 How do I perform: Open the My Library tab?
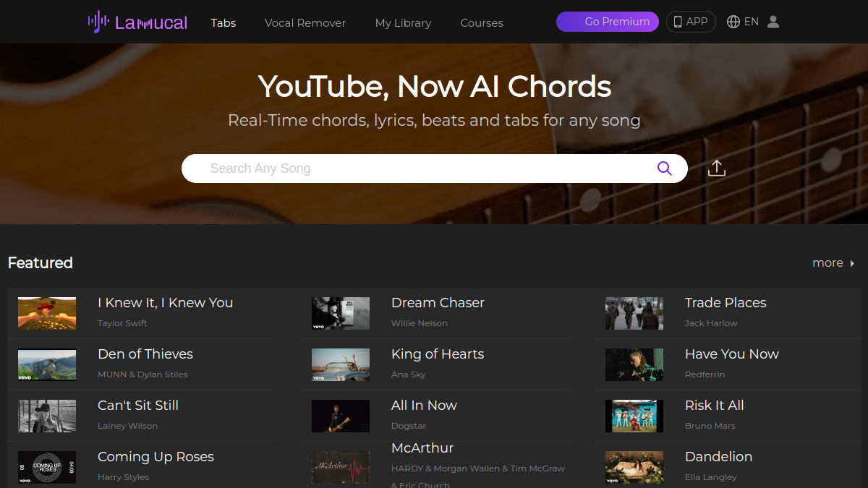click(403, 22)
